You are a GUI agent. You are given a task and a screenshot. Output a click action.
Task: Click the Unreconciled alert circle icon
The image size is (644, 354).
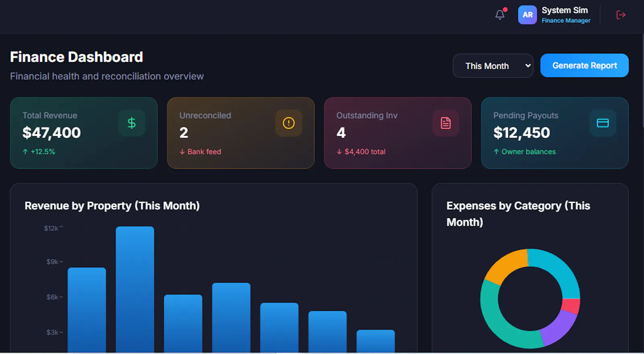pyautogui.click(x=289, y=123)
